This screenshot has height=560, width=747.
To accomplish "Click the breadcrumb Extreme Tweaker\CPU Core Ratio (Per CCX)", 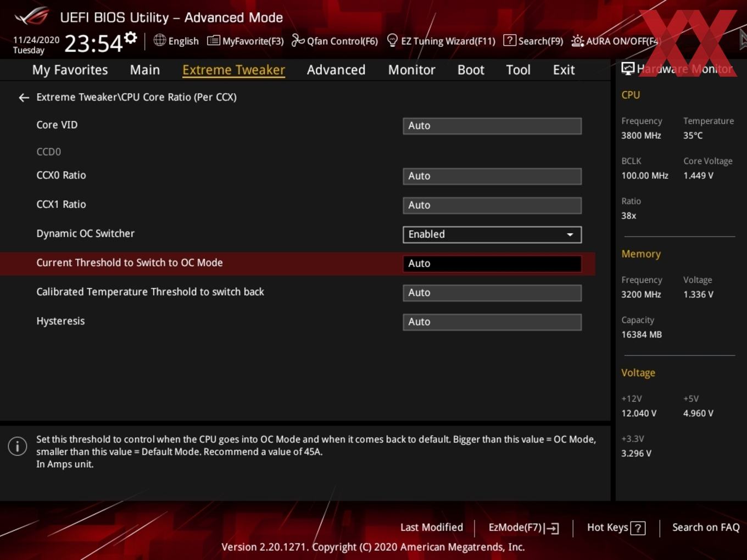I will (136, 97).
